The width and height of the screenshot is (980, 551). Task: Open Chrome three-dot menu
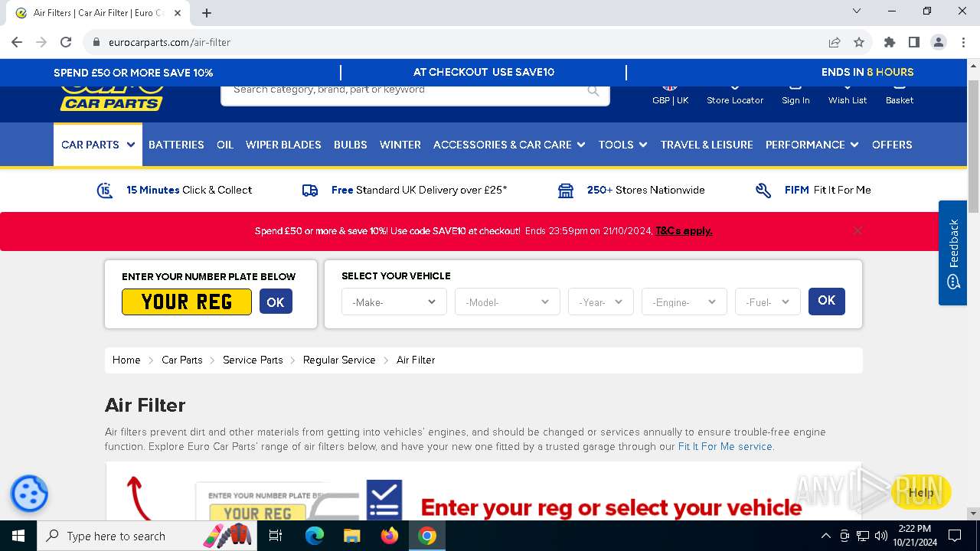tap(963, 42)
